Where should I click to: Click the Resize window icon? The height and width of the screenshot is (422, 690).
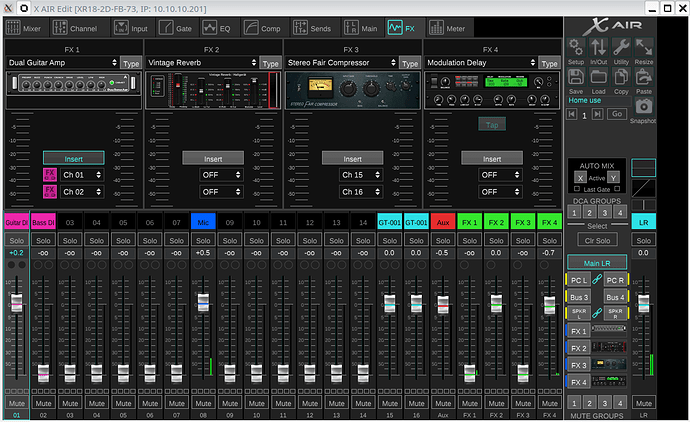[x=644, y=48]
